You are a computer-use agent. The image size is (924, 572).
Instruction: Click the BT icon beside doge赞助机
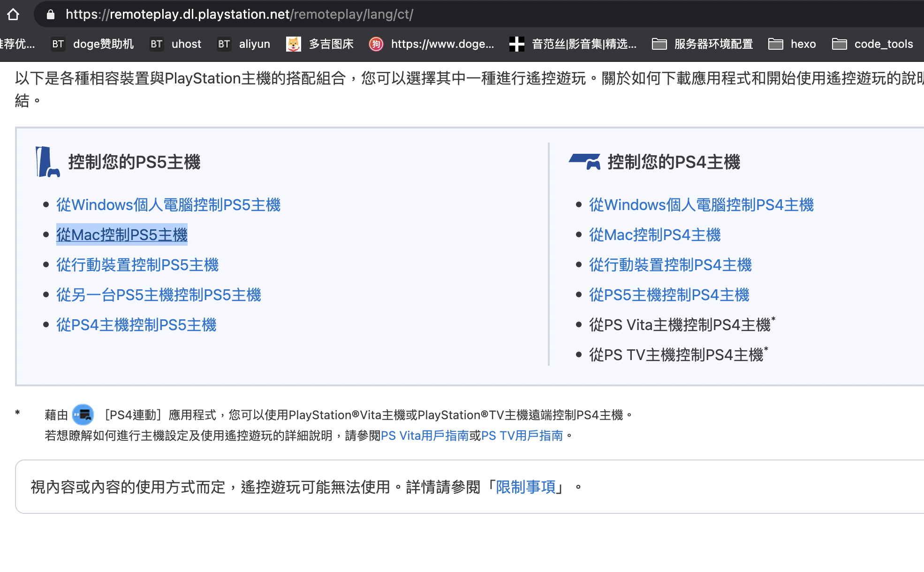tap(58, 44)
